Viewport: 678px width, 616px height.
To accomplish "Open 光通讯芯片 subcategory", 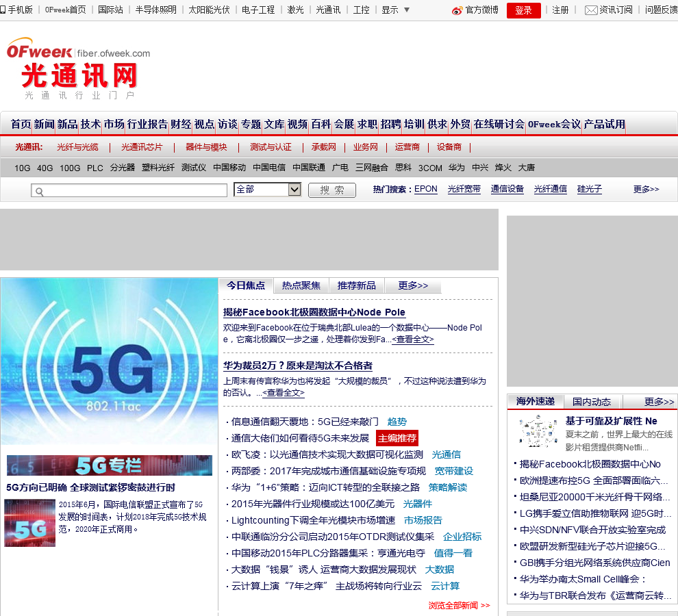I will tap(141, 147).
